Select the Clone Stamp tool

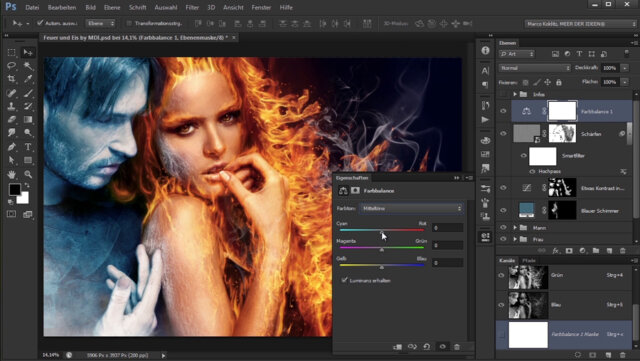click(11, 106)
